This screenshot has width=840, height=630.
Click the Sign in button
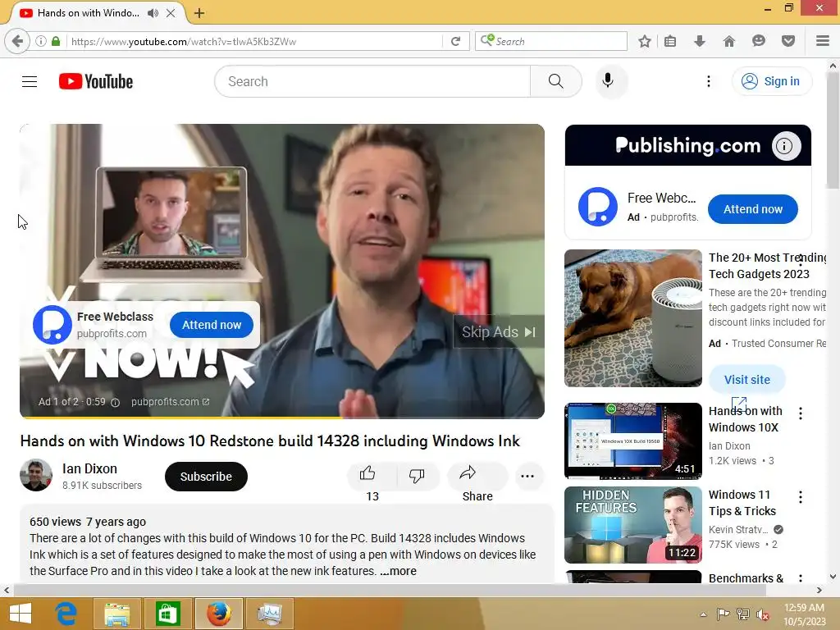(771, 81)
